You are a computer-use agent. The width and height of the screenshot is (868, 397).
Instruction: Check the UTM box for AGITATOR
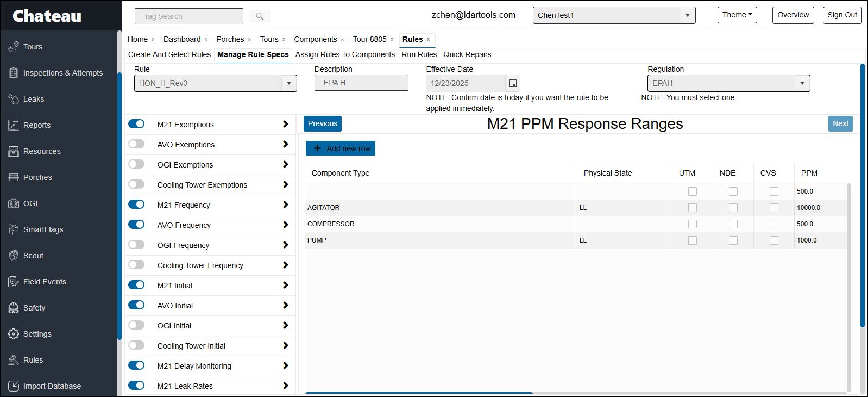(692, 208)
